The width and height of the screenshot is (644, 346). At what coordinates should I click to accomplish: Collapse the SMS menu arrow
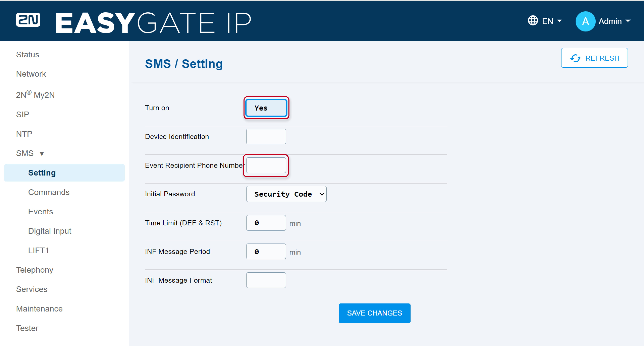point(42,154)
